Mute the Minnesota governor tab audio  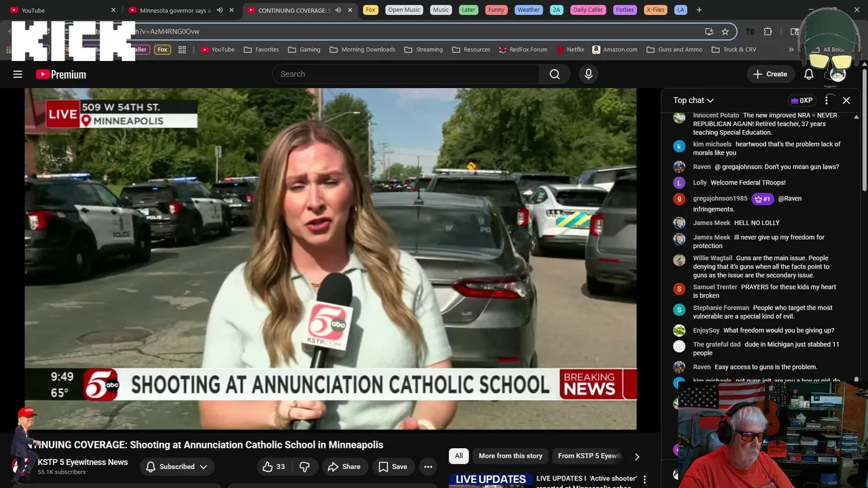[x=220, y=10]
